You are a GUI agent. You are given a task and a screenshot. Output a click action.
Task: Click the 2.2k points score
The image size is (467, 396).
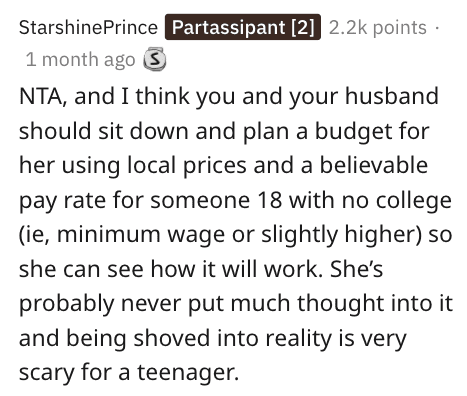(x=378, y=28)
